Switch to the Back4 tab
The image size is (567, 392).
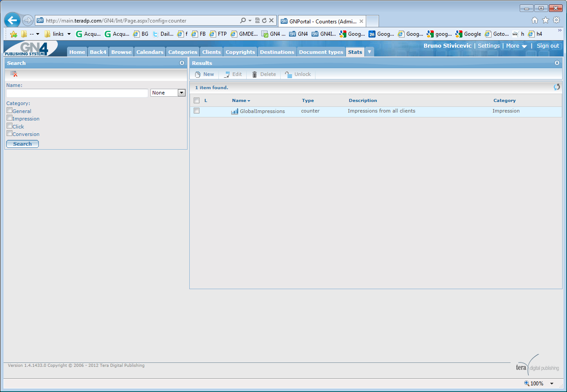point(98,52)
